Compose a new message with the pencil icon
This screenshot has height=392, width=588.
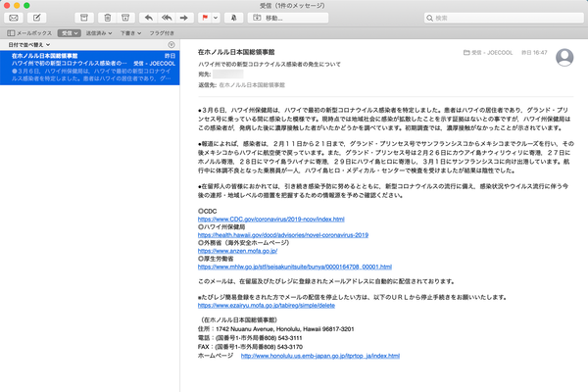[37, 18]
